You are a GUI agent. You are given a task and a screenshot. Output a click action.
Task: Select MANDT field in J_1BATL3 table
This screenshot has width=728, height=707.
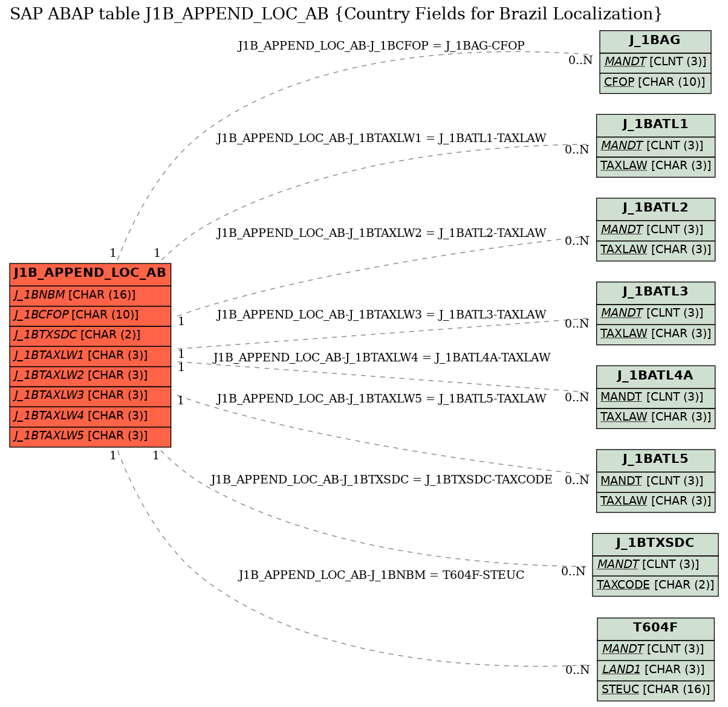coord(655,314)
